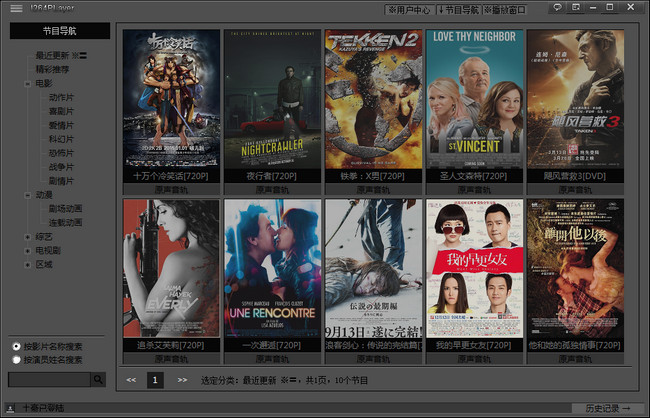Screen dimensions: 650x418
Task: Open the 他和她的孤独情事 poster
Action: point(575,268)
